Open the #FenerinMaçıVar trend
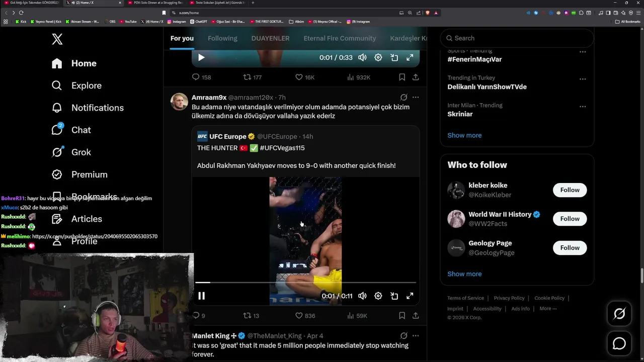Viewport: 644px width, 362px height. pyautogui.click(x=474, y=59)
